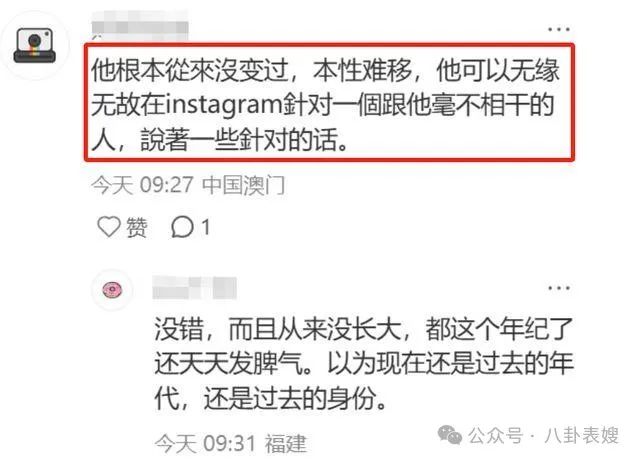The image size is (640, 462).
Task: Toggle like using the 赞 label
Action: click(136, 227)
